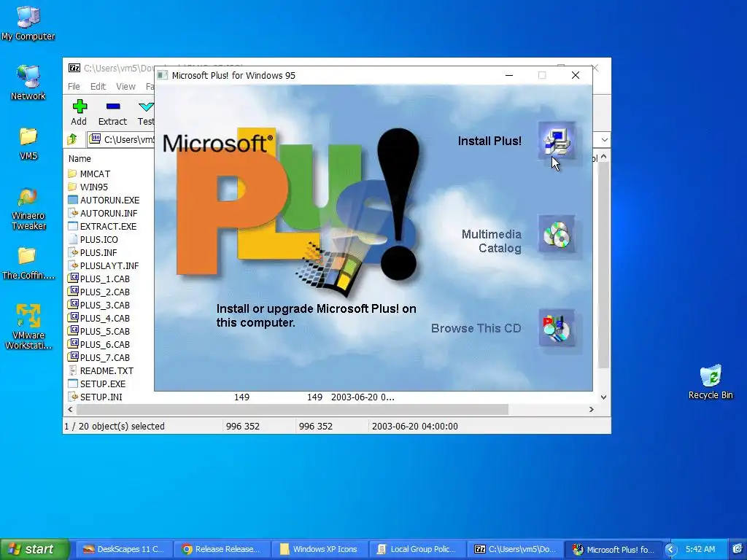Select PLUS_5.CAB file name

105,331
